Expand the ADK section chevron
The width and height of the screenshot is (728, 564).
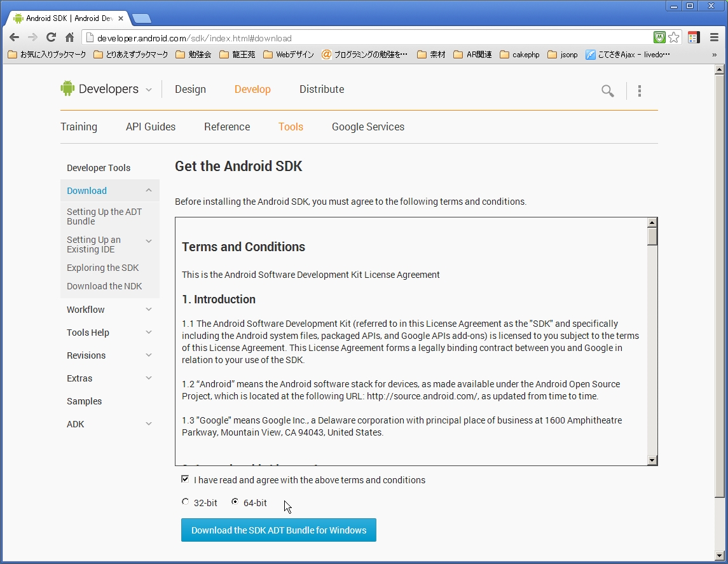coord(149,423)
